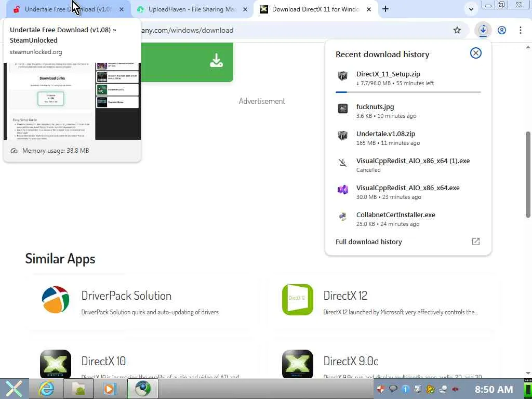Open the DriverPack Solution app link
The height and width of the screenshot is (399, 532).
(126, 296)
